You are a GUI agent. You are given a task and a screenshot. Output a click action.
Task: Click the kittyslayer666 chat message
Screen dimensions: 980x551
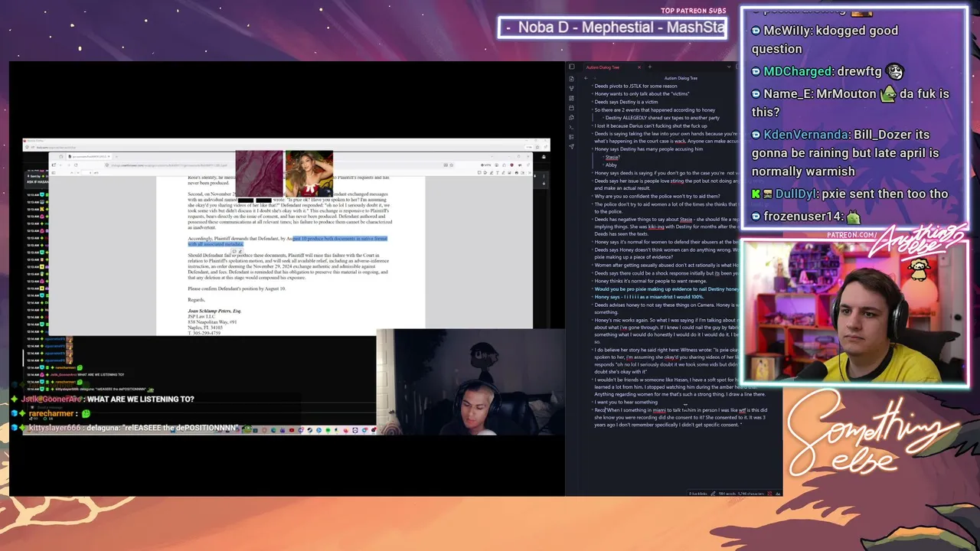point(133,428)
